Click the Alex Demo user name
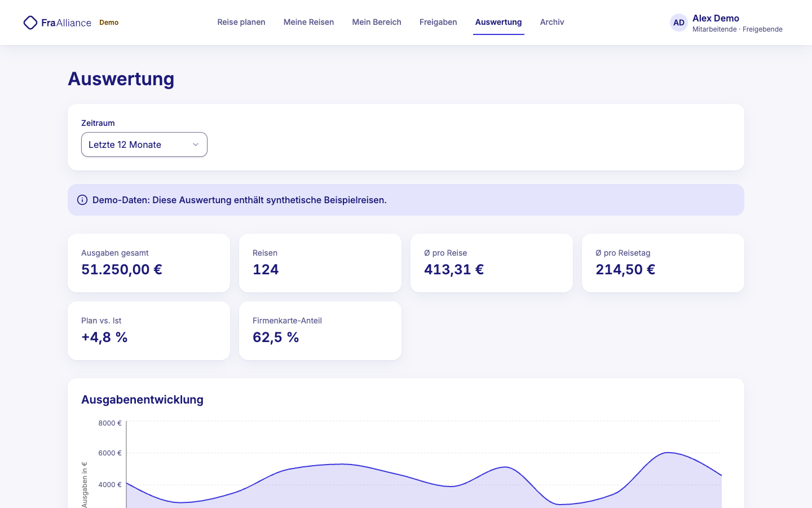 (x=716, y=18)
